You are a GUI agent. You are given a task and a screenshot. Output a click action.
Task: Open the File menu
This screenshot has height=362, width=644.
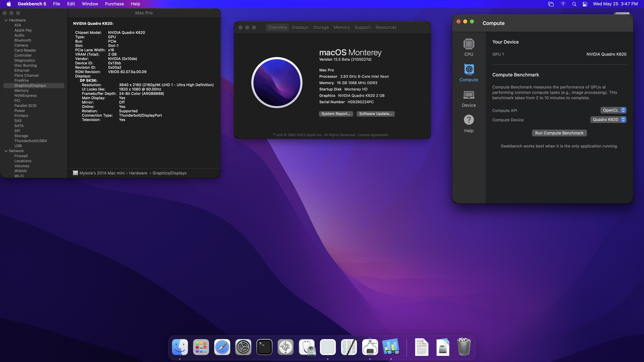[57, 4]
